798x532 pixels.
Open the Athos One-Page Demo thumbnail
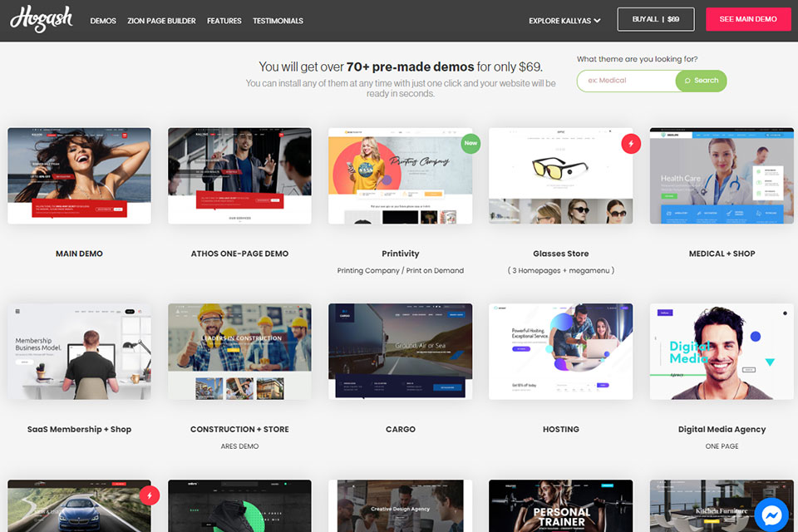(239, 175)
